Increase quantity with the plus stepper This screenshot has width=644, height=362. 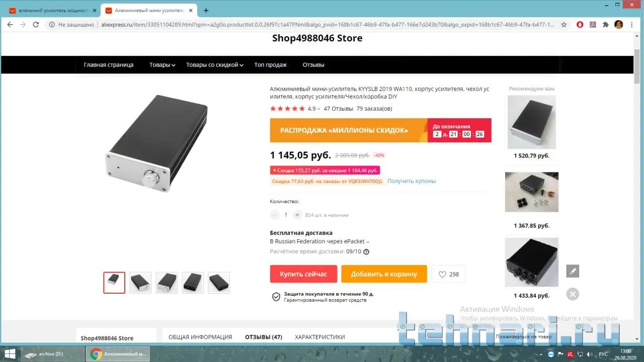click(x=297, y=215)
